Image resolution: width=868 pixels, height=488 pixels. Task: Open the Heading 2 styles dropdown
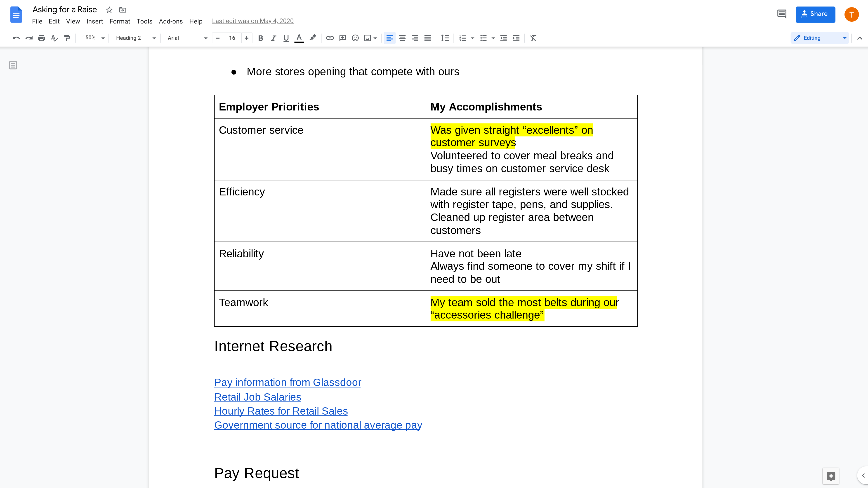pos(135,38)
